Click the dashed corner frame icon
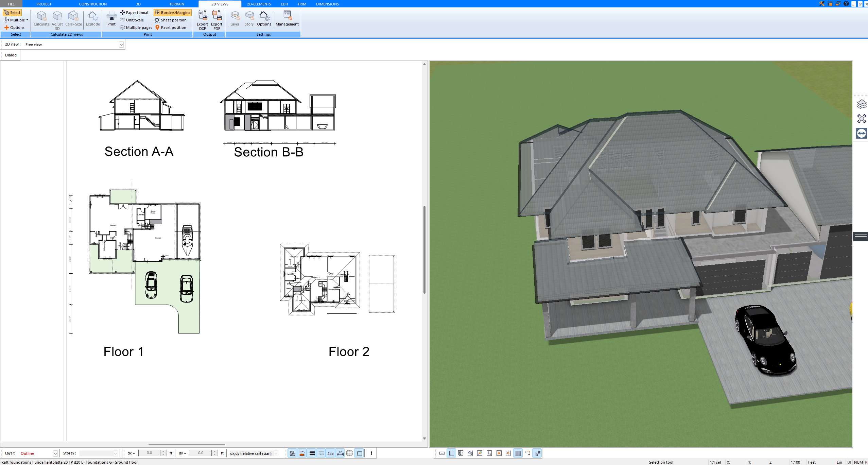The image size is (868, 465). point(527,453)
